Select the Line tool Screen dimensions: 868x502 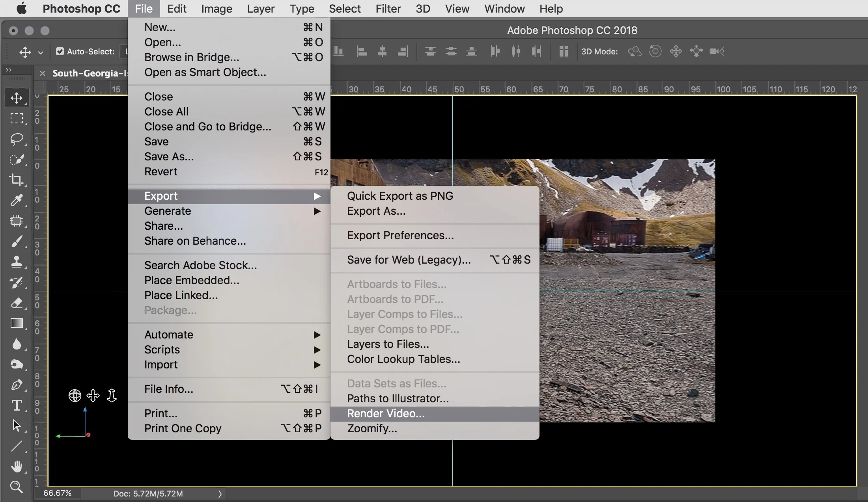coord(17,446)
